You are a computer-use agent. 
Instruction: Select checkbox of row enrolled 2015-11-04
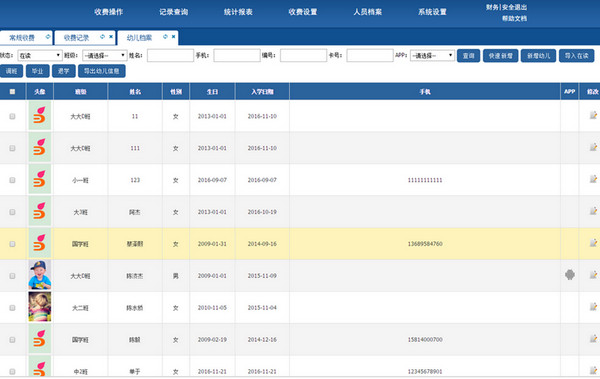point(12,307)
